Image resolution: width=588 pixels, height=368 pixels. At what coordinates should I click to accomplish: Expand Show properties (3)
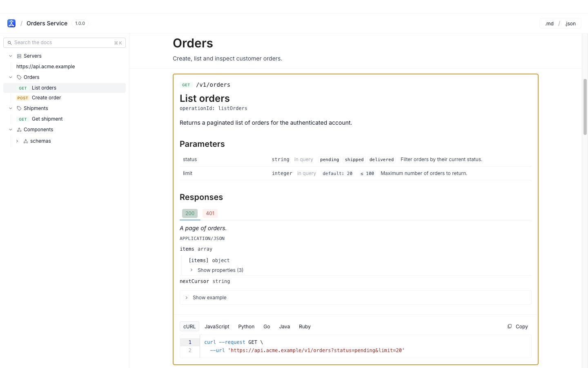tap(216, 270)
